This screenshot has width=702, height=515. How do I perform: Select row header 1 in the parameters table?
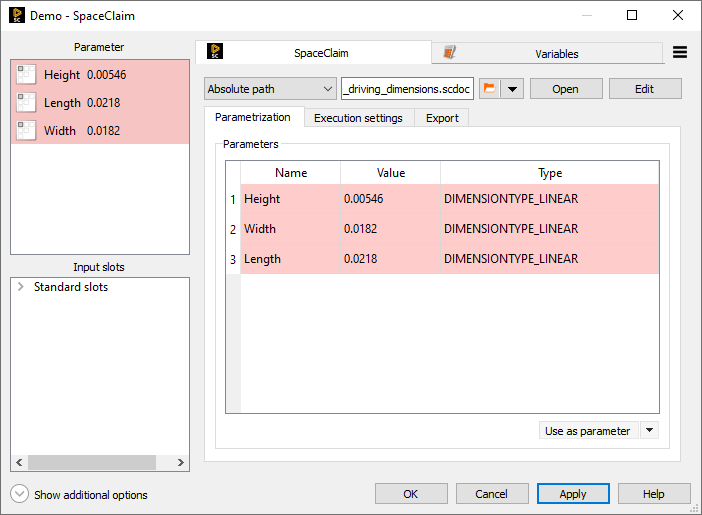(233, 199)
